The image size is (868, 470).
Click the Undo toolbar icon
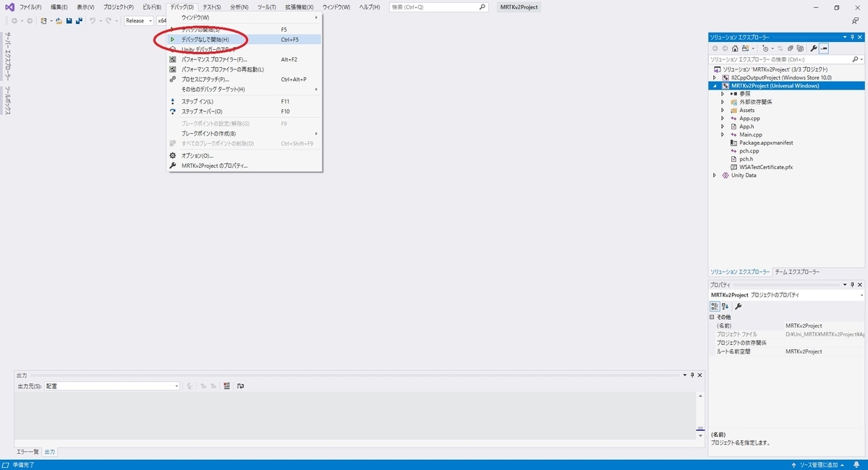[93, 21]
